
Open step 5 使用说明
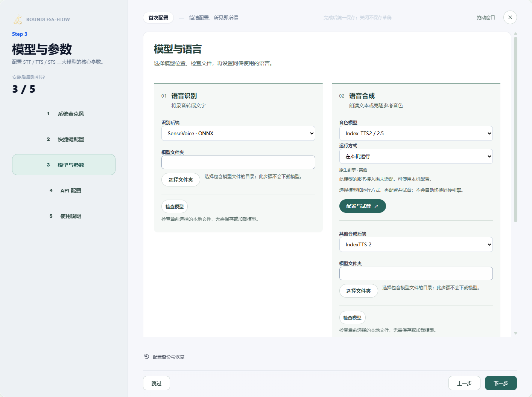coord(64,216)
